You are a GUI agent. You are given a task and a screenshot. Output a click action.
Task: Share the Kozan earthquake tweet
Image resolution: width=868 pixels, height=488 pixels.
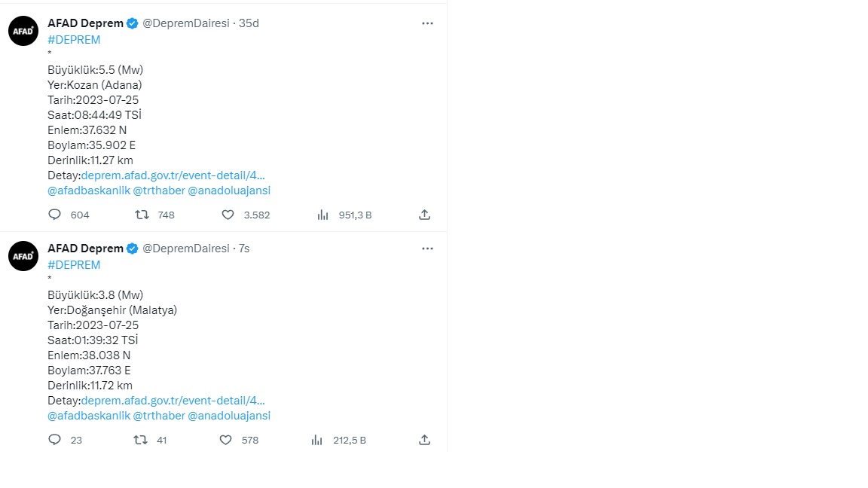click(424, 215)
